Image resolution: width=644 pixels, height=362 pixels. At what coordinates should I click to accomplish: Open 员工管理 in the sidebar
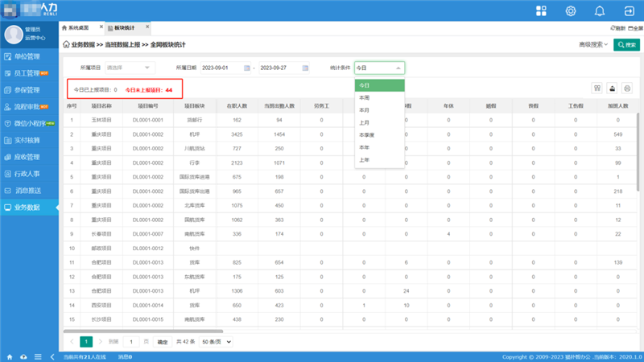[x=23, y=73]
